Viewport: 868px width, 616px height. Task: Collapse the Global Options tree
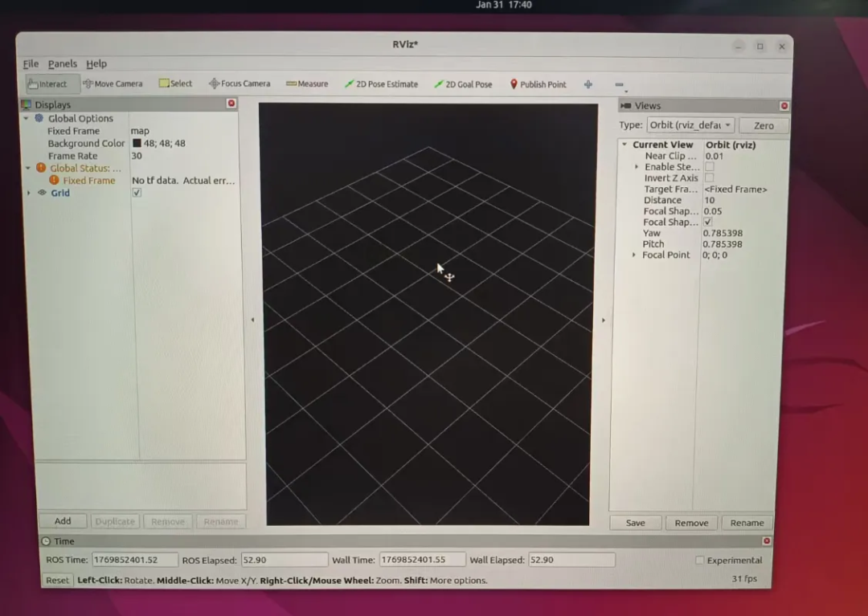point(26,118)
